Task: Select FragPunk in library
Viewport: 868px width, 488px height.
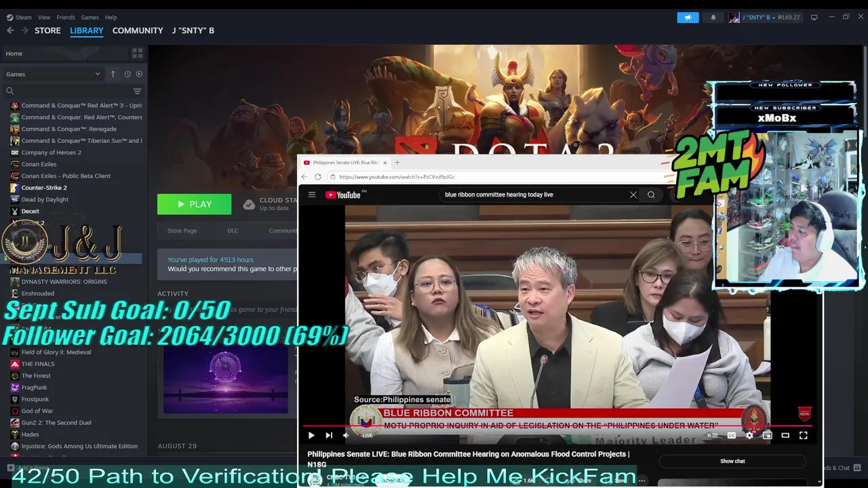Action: (x=34, y=388)
